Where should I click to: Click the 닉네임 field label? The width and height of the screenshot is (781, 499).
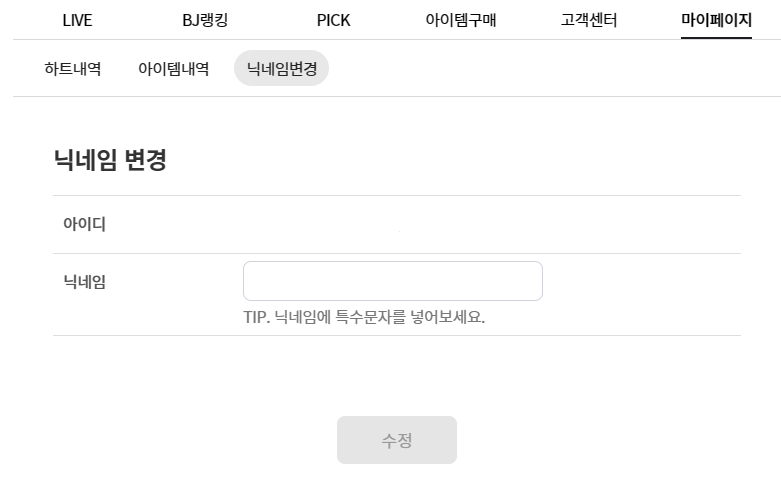tap(84, 282)
